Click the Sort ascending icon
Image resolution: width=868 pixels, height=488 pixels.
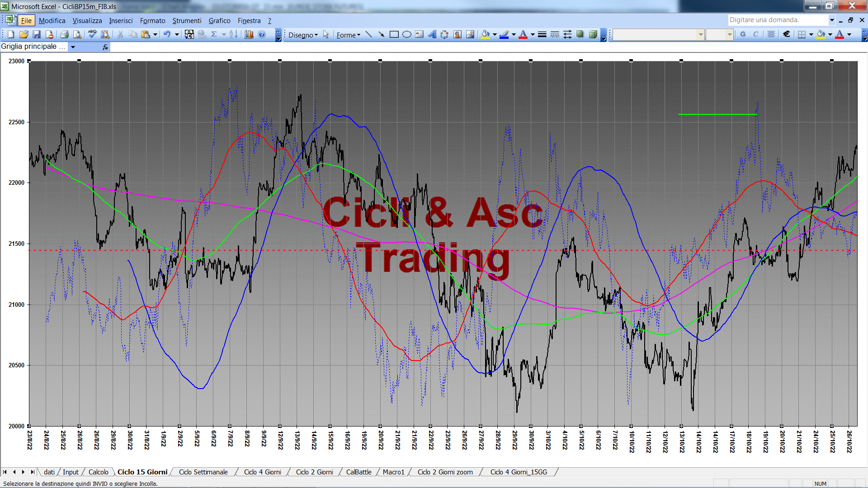[233, 34]
